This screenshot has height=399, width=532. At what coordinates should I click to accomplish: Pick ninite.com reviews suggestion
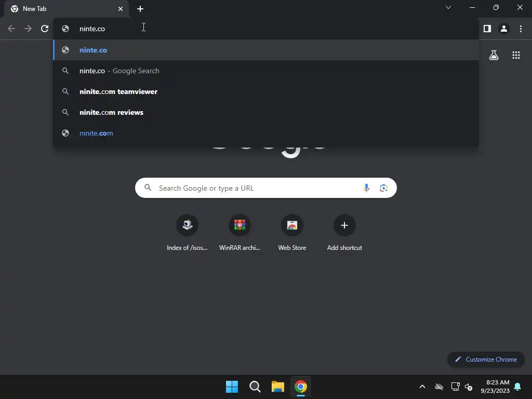click(x=266, y=112)
